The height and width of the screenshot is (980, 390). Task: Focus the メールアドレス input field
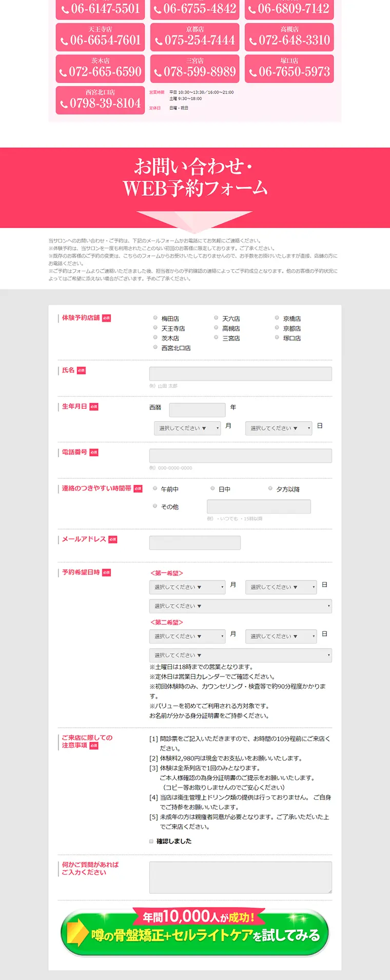(x=195, y=543)
